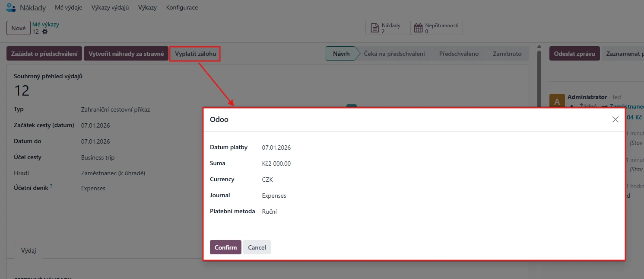This screenshot has width=644, height=279.
Task: Select the Návrh status stage
Action: [341, 54]
